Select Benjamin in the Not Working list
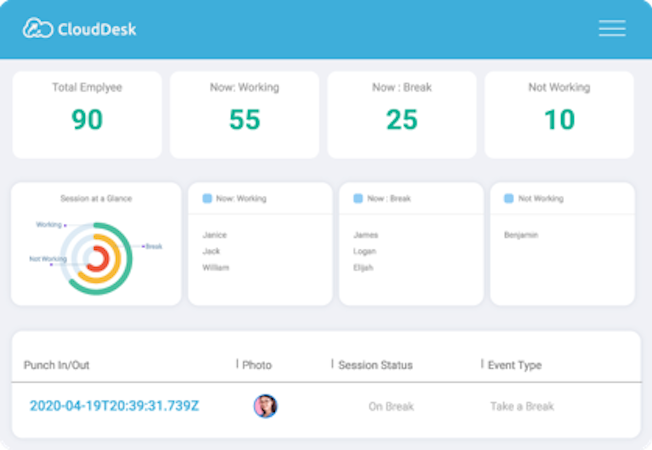This screenshot has width=652, height=450. click(521, 235)
